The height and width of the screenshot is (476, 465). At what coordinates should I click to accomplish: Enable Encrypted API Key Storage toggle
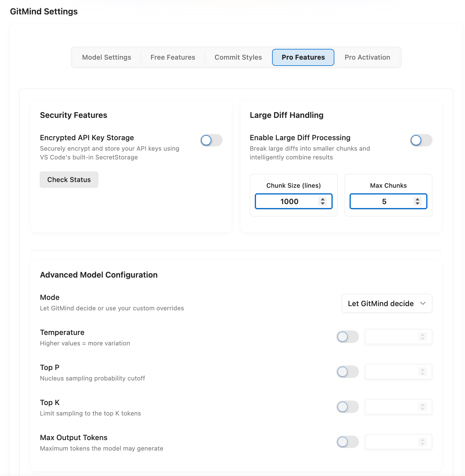click(x=212, y=140)
